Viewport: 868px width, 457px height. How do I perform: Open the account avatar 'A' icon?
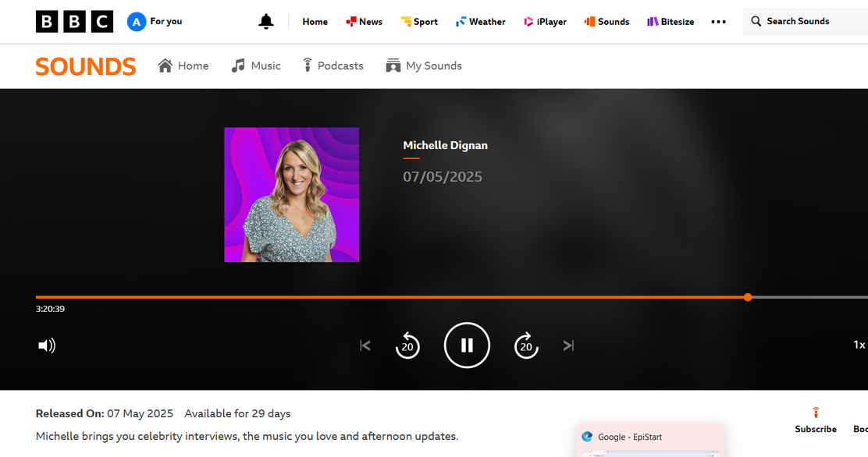click(x=136, y=22)
